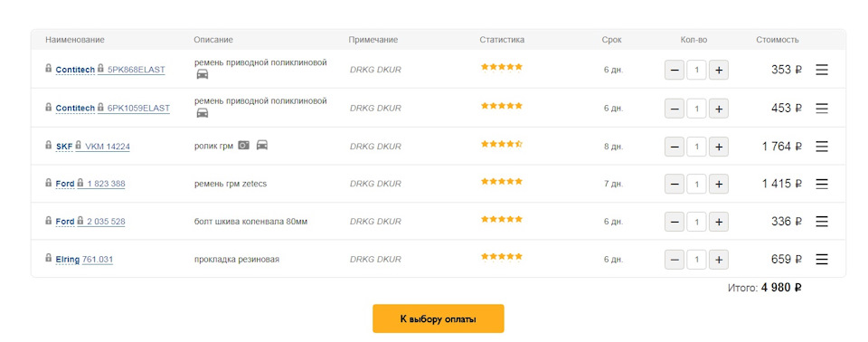868x342 pixels.
Task: Open hamburger menu for the 353 ₽ row
Action: tap(822, 70)
